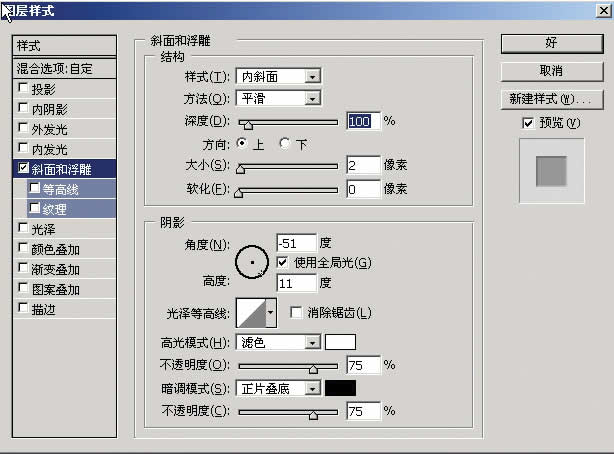Viewport: 614px width, 454px height.
Task: Toggle the 图案叠加 checkbox
Action: click(x=23, y=288)
